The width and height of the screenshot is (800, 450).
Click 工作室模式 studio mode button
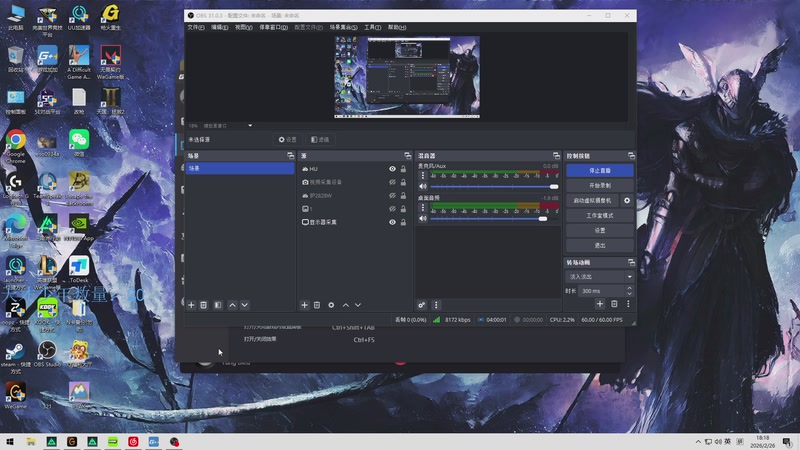point(600,215)
